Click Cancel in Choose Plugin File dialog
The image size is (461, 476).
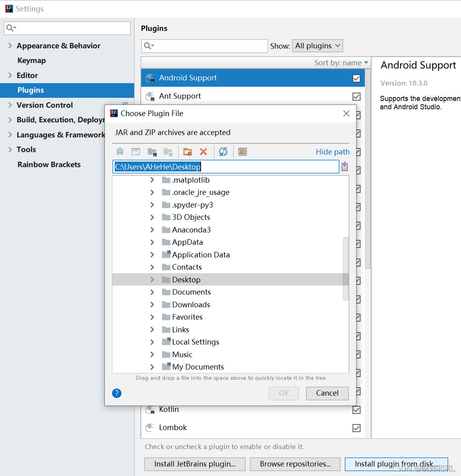(x=327, y=393)
